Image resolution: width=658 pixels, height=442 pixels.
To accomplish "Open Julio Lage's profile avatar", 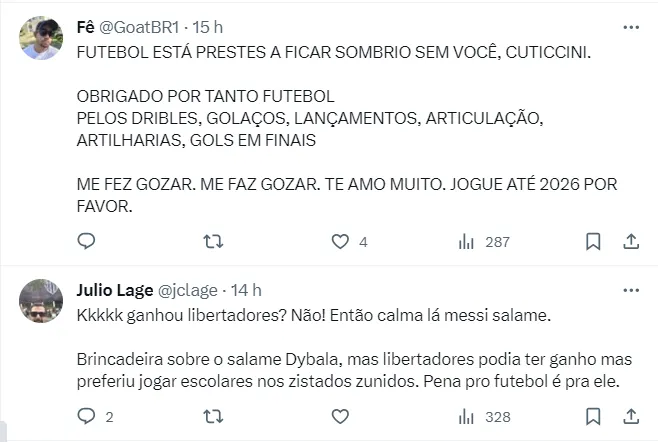I will pos(41,300).
